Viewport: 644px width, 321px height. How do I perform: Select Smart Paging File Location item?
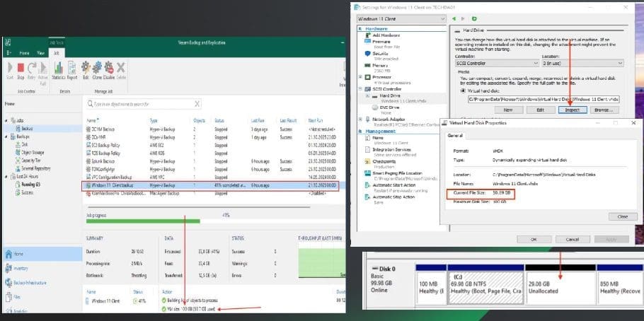[397, 173]
